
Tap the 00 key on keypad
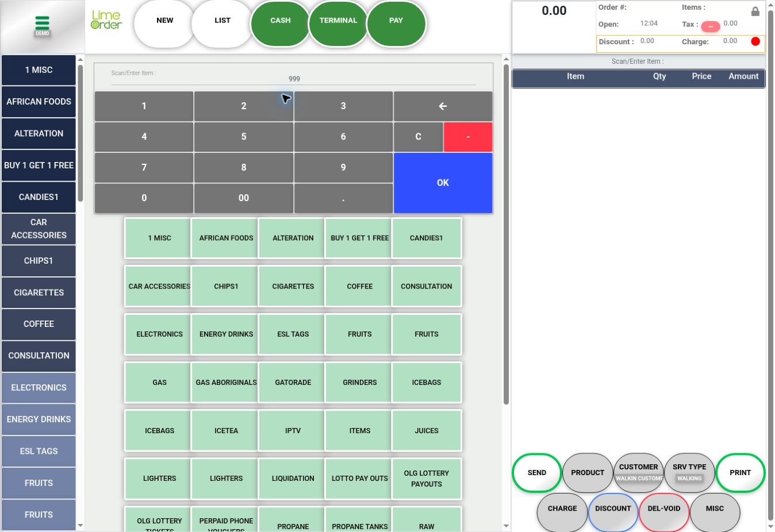244,198
